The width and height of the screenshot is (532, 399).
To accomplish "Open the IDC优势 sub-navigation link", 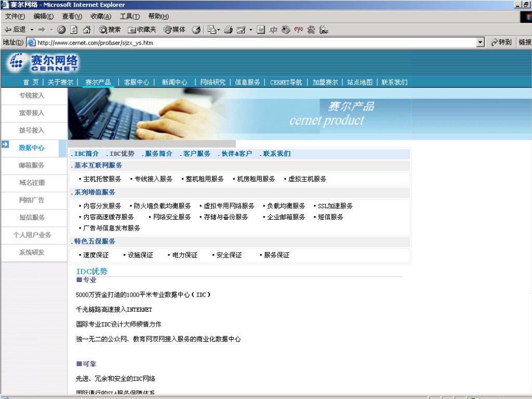I will (x=122, y=154).
